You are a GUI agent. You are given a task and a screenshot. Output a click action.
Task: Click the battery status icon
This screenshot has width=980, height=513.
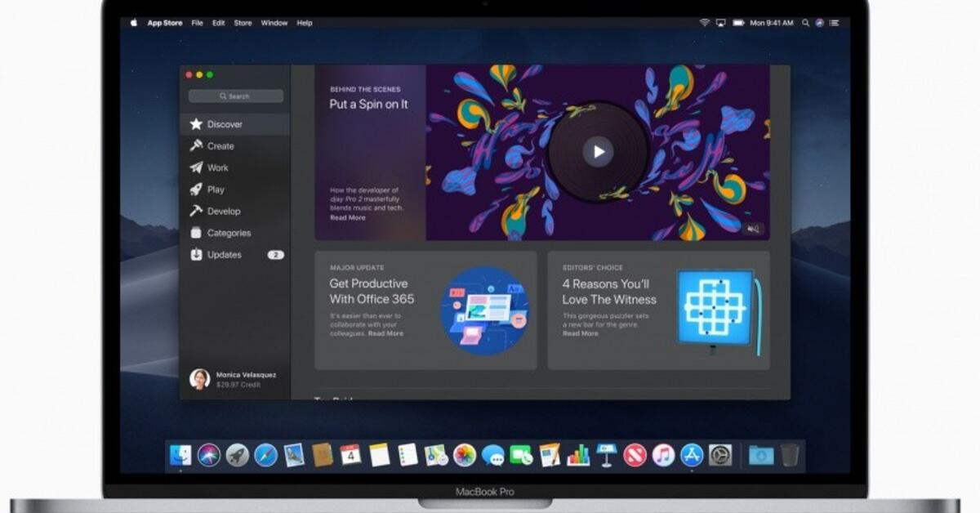738,23
